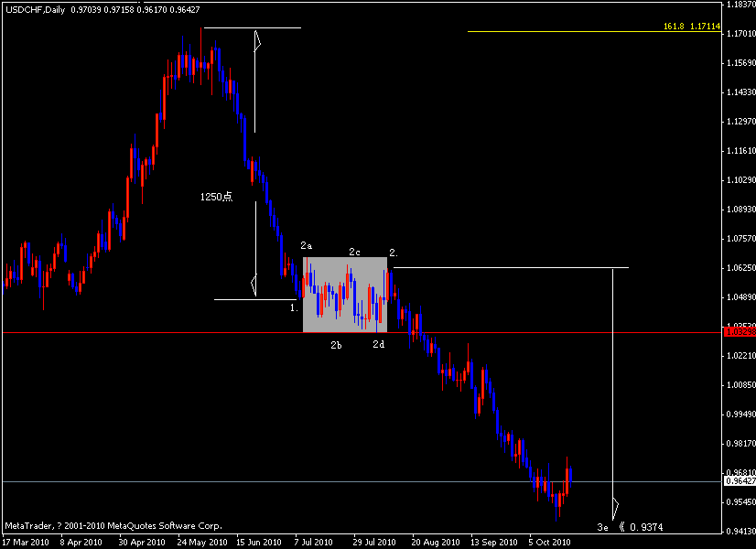Image resolution: width=756 pixels, height=549 pixels.
Task: Select the red horizontal line at 1.03298
Action: pyautogui.click(x=362, y=332)
